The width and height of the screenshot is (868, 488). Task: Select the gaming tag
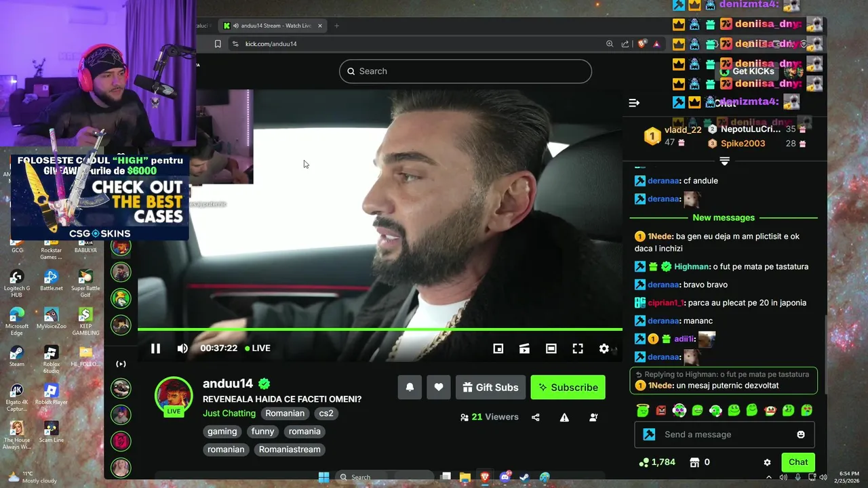point(222,432)
